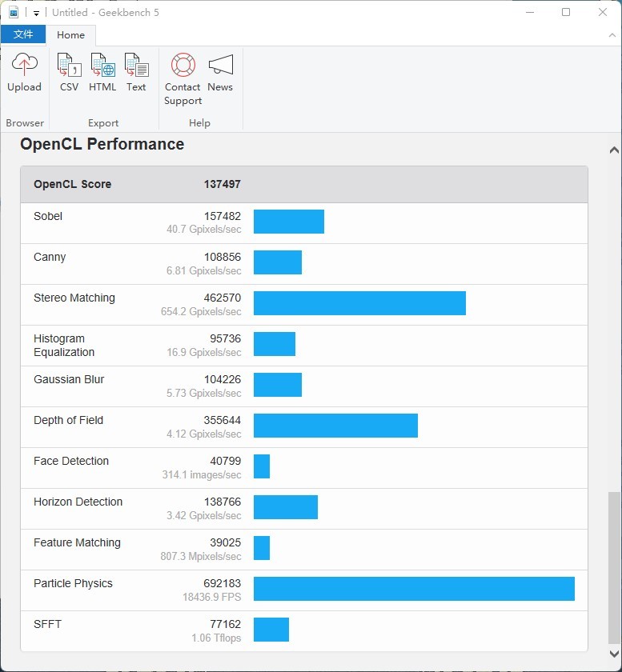Select the Particle Physics label
Image resolution: width=622 pixels, height=672 pixels.
coord(73,584)
